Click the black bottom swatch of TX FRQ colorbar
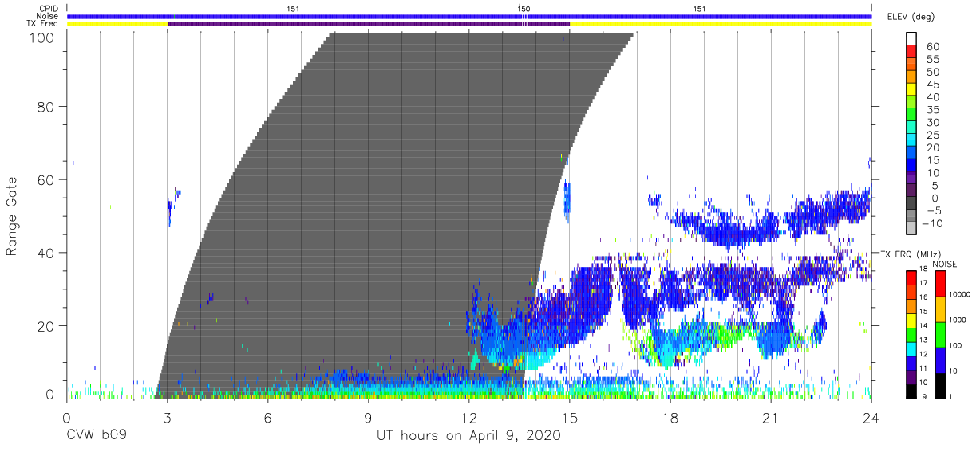 [x=911, y=392]
